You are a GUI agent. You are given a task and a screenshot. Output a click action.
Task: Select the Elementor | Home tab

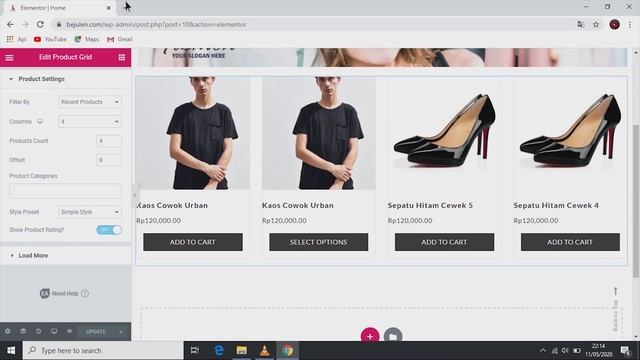(x=59, y=8)
